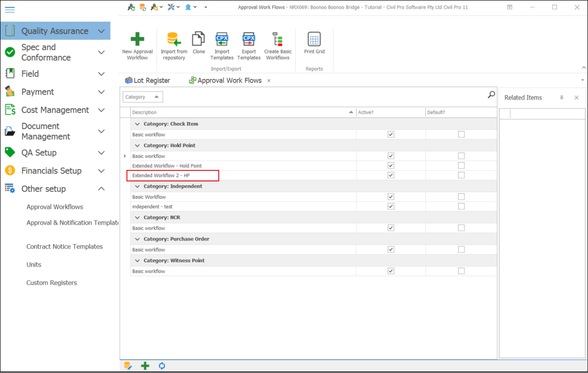Click the Lot Register tab icon

129,80
